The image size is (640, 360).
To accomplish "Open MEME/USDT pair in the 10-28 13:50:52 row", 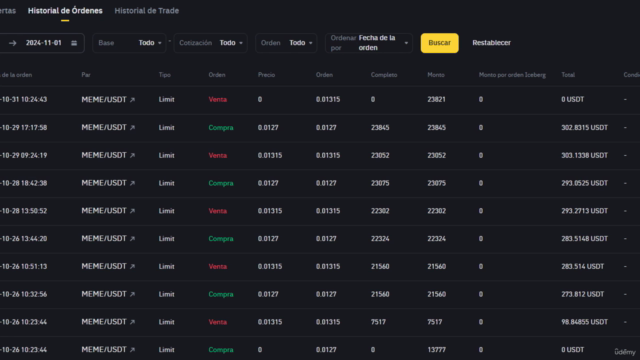I will tap(104, 211).
